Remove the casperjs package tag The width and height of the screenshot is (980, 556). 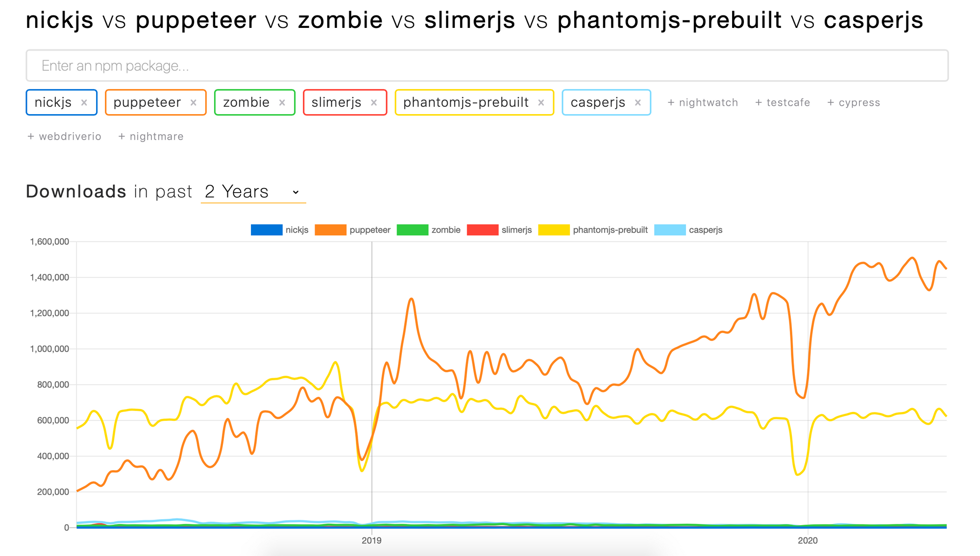638,103
